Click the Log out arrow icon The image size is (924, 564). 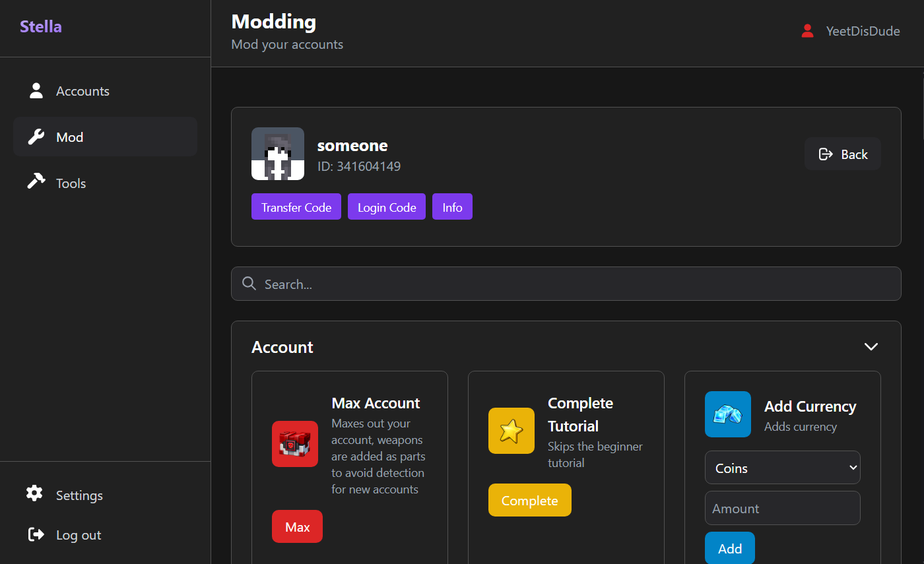[x=36, y=534]
